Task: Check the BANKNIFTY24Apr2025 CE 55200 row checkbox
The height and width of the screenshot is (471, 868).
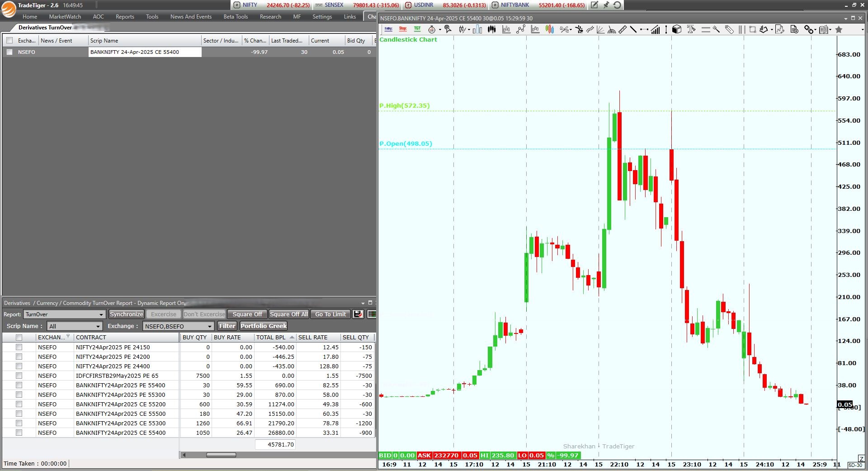Action: 19,404
